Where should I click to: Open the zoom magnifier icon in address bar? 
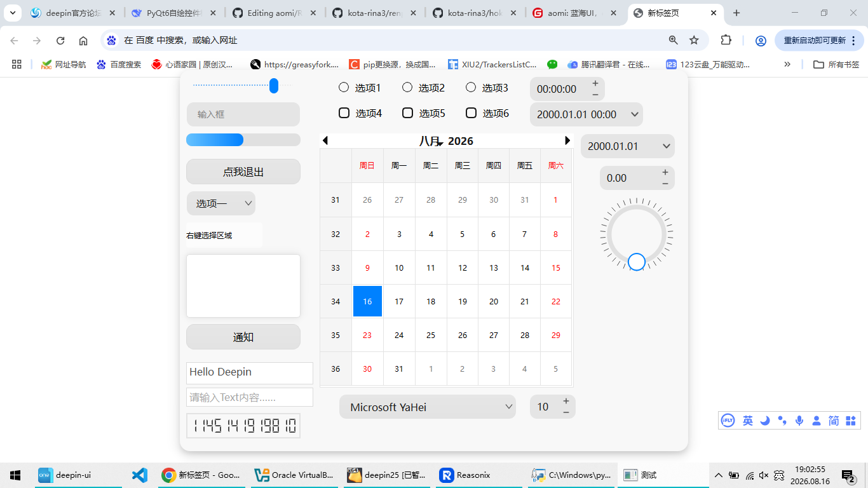pos(673,41)
